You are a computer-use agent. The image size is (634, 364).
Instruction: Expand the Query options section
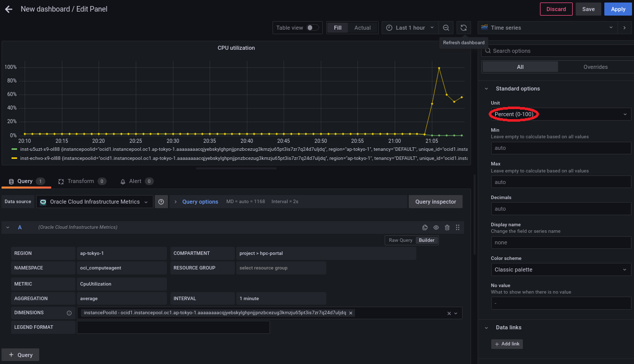point(200,202)
